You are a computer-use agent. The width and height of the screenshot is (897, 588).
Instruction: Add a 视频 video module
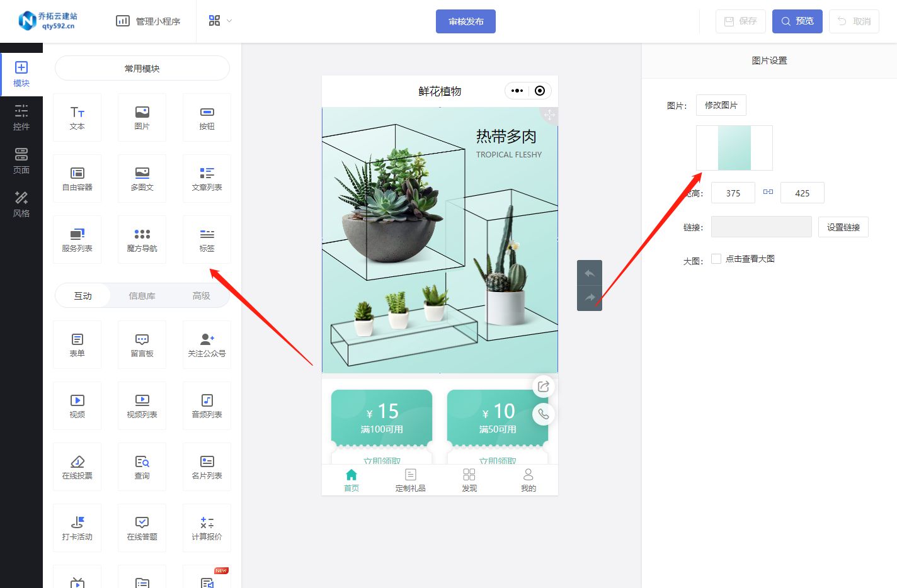click(77, 405)
